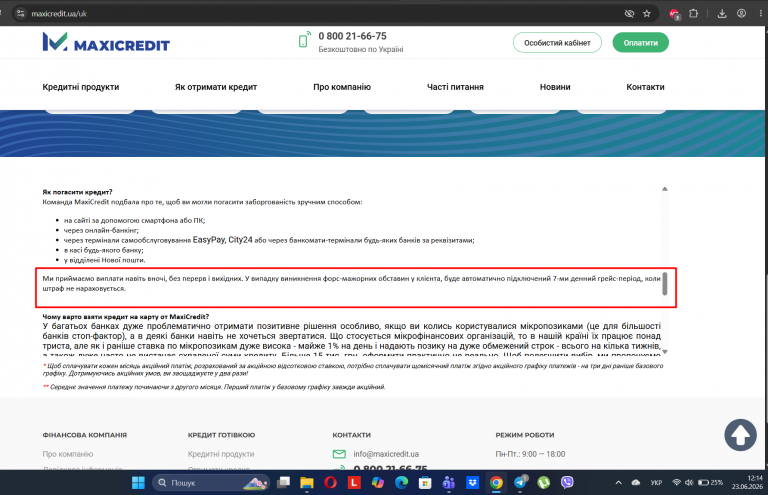768x495 pixels.
Task: Click the taskbar Пошук search box
Action: pyautogui.click(x=211, y=483)
